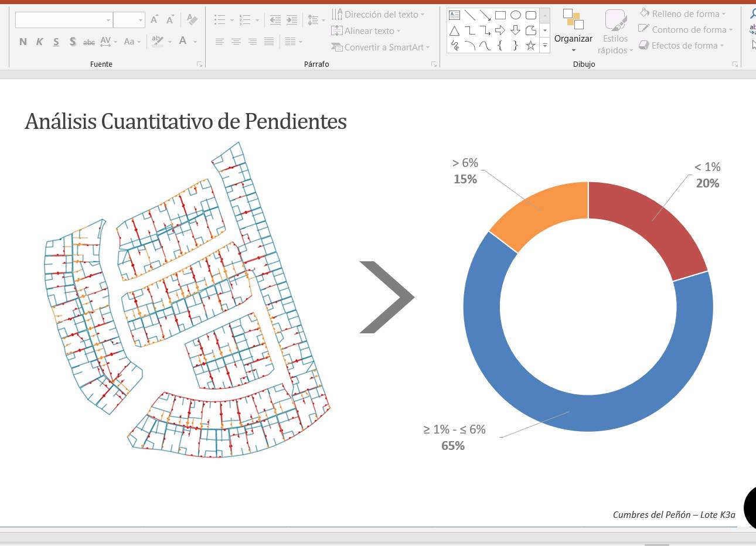Select curve shape
The width and height of the screenshot is (756, 546).
(485, 45)
